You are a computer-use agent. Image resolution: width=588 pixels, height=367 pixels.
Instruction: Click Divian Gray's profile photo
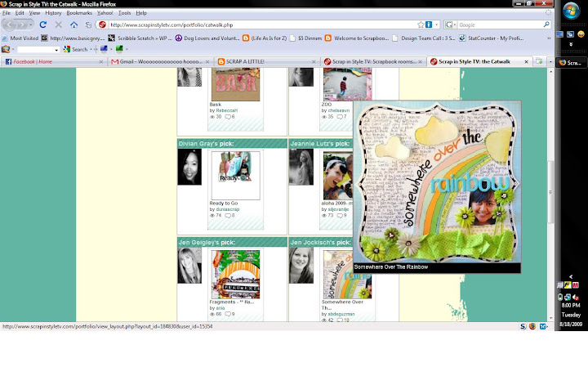tap(189, 167)
